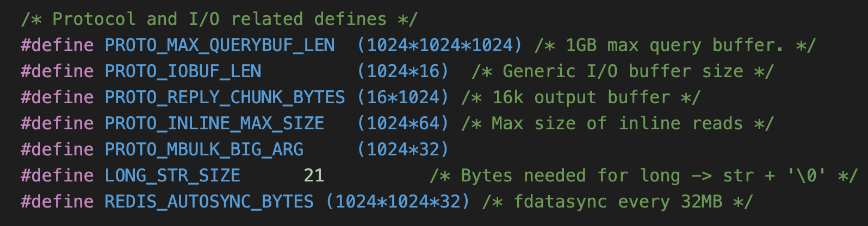Viewport: 868px width, 226px height.
Task: Click the PROTO_INLINE_MAX_SIZE define name
Action: tap(214, 123)
